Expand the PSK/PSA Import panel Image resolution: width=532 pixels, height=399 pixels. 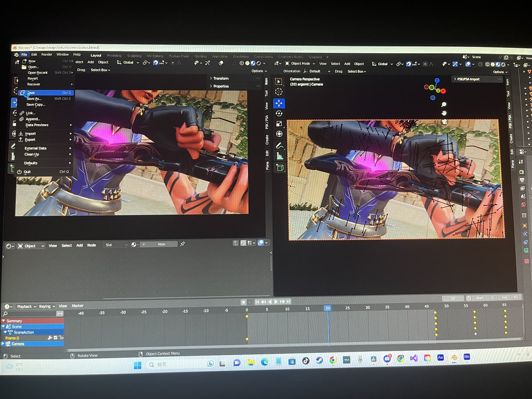point(478,79)
